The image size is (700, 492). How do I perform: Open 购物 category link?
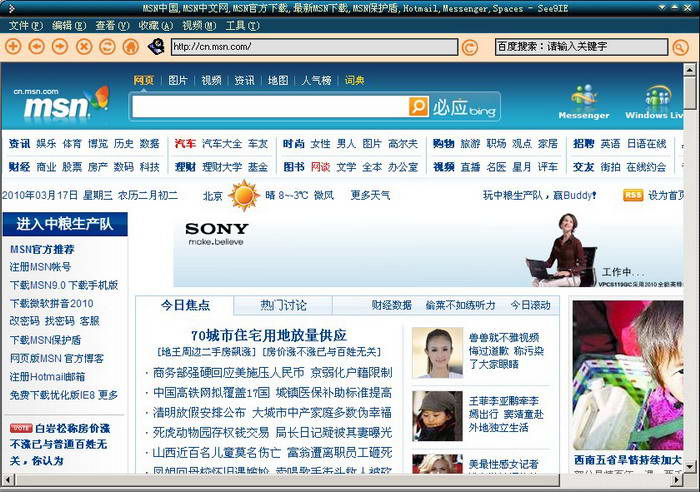point(443,144)
